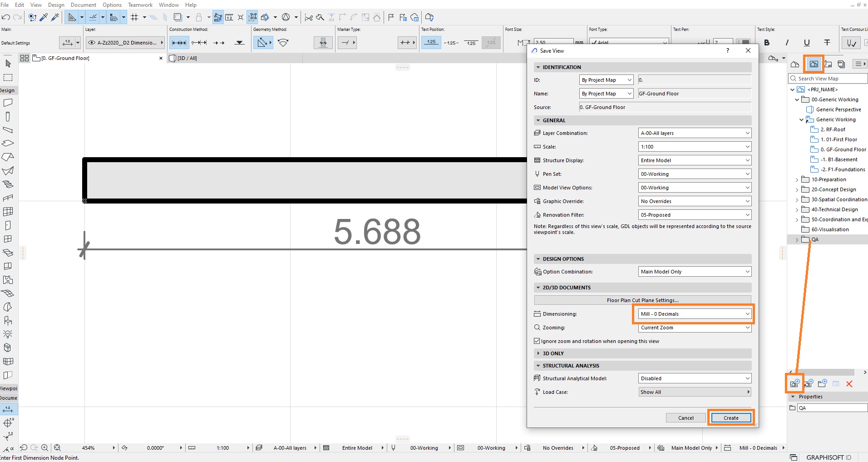
Task: Click the Save Current View camera icon
Action: (794, 383)
